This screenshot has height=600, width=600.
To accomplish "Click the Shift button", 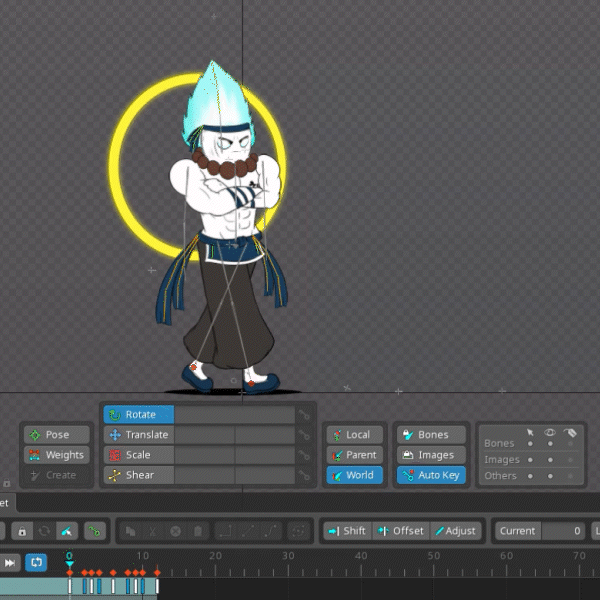I will [347, 531].
